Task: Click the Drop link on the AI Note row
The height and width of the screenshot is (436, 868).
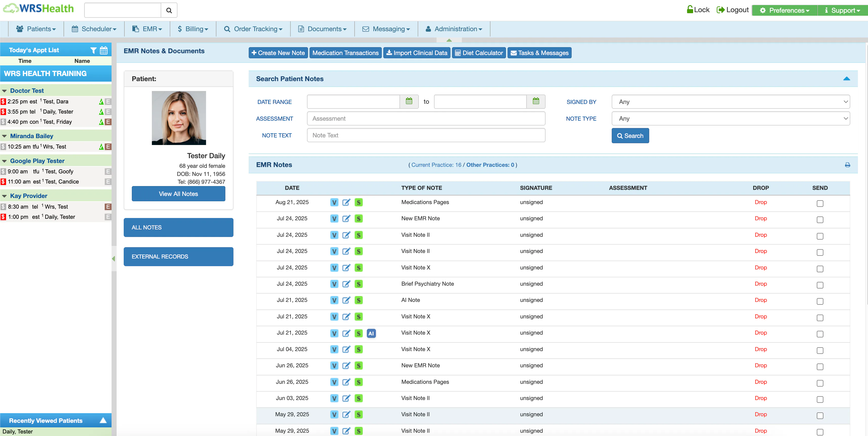Action: pyautogui.click(x=761, y=300)
